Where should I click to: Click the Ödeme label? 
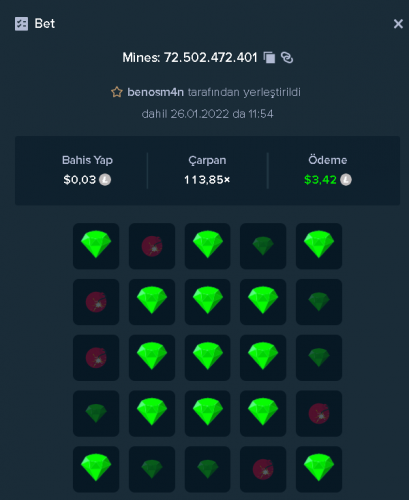(328, 160)
